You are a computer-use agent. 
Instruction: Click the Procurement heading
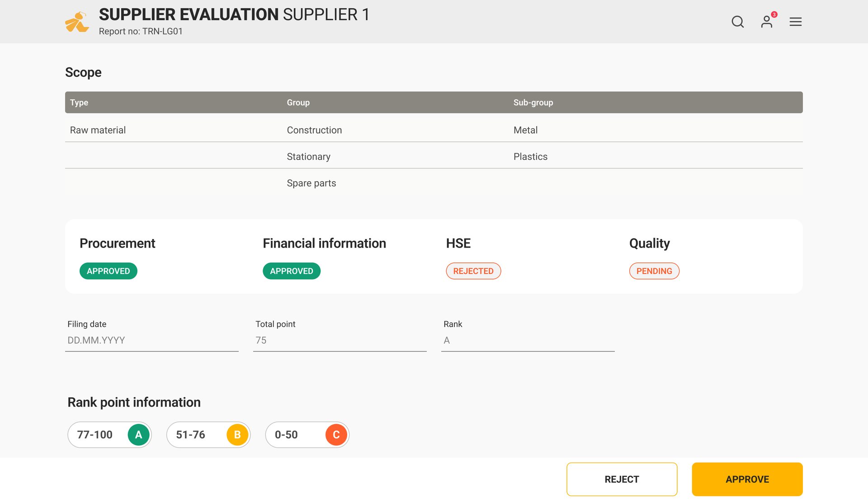click(118, 243)
